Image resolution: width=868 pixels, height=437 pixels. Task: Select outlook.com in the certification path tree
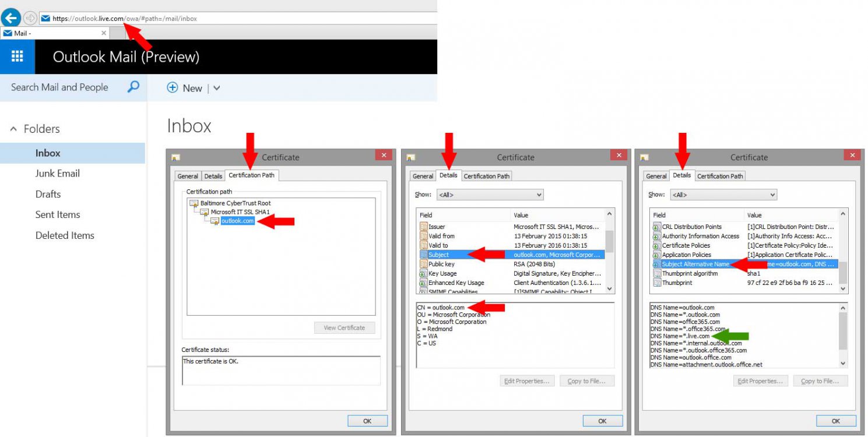tap(238, 221)
